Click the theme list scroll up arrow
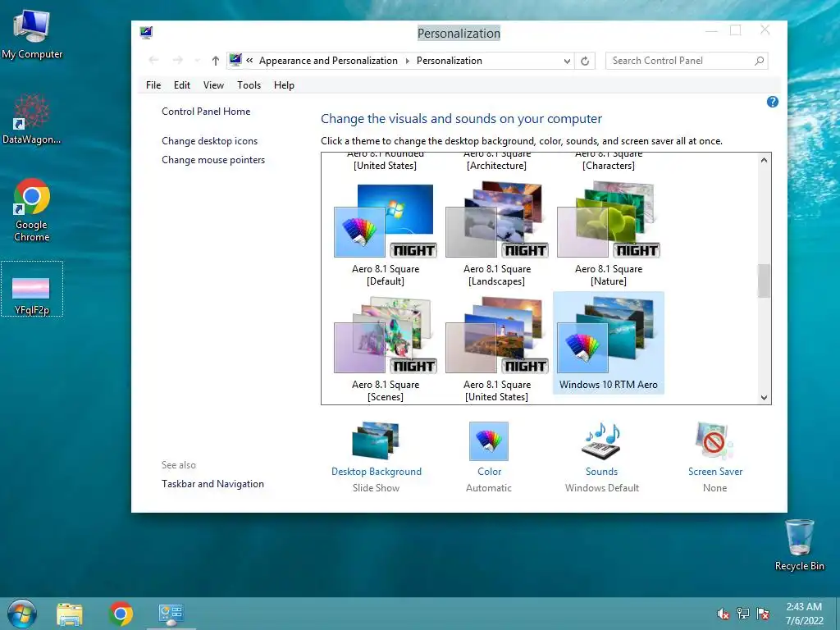Image resolution: width=840 pixels, height=630 pixels. (x=764, y=160)
